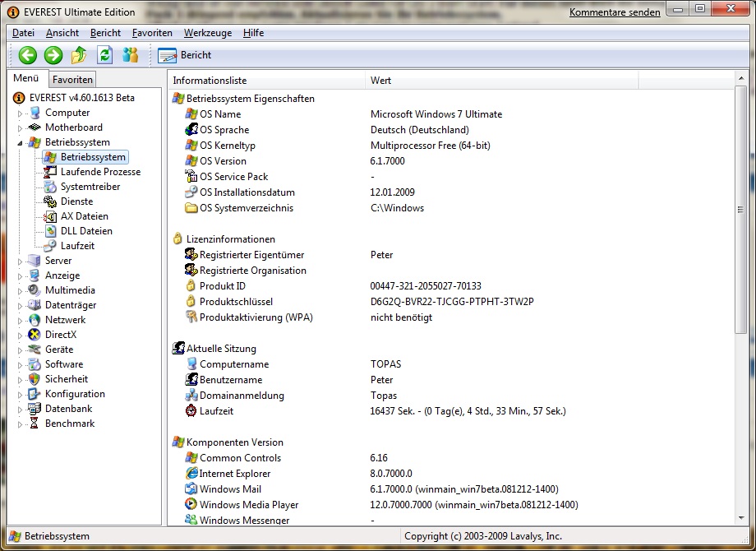The height and width of the screenshot is (551, 756).
Task: Click the DirectX icon in tree
Action: click(x=35, y=335)
